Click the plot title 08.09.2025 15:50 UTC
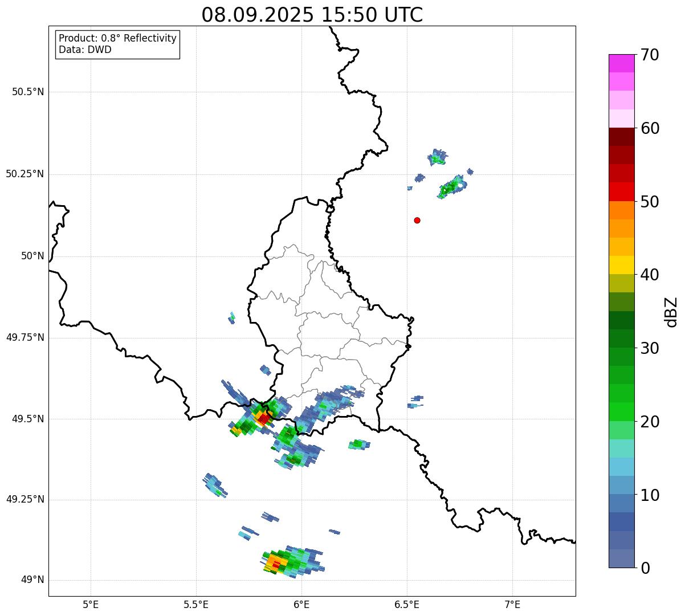685x616 pixels. pos(312,15)
